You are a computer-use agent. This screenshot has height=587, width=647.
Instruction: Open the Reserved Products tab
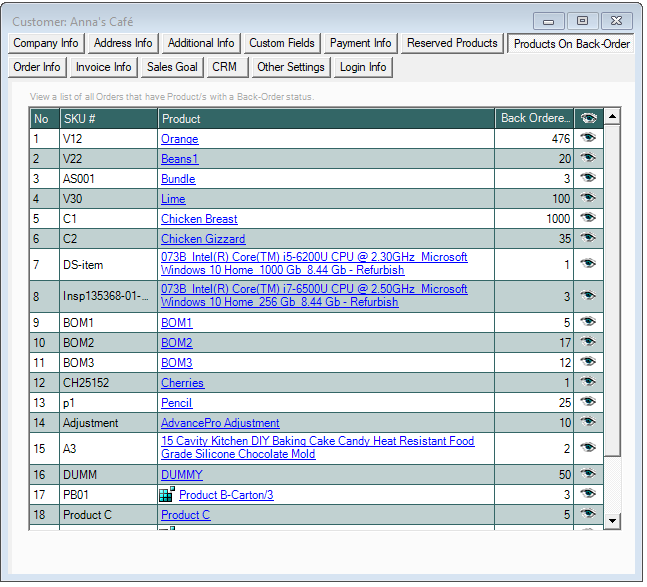tap(452, 43)
